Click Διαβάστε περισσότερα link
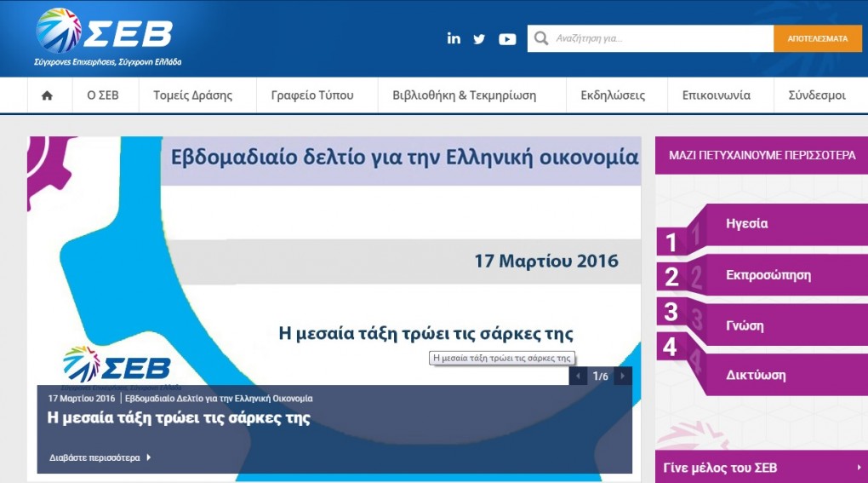The width and height of the screenshot is (868, 483). click(94, 457)
